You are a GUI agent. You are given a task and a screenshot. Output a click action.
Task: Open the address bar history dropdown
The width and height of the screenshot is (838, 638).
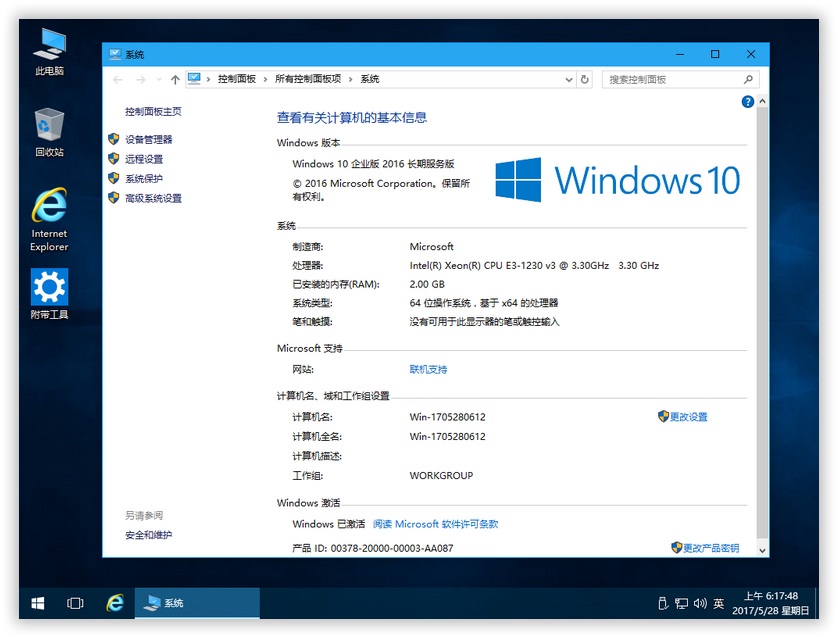(569, 80)
